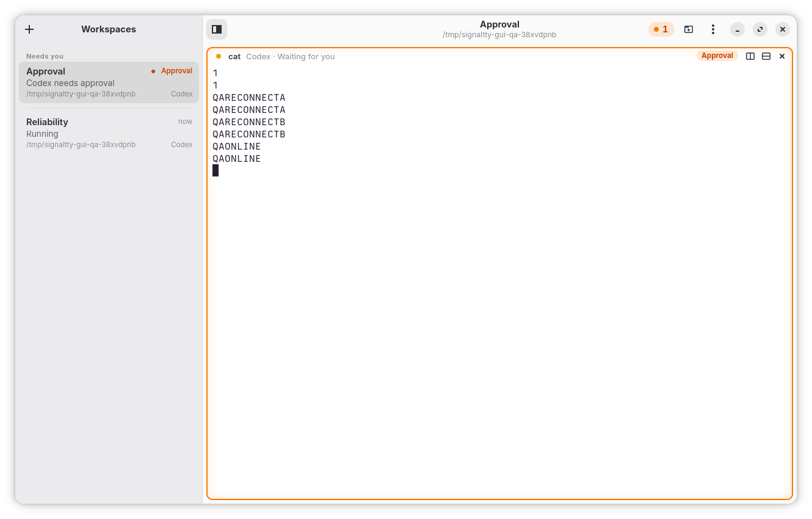Open the three-dot main menu
The width and height of the screenshot is (812, 519).
point(712,29)
